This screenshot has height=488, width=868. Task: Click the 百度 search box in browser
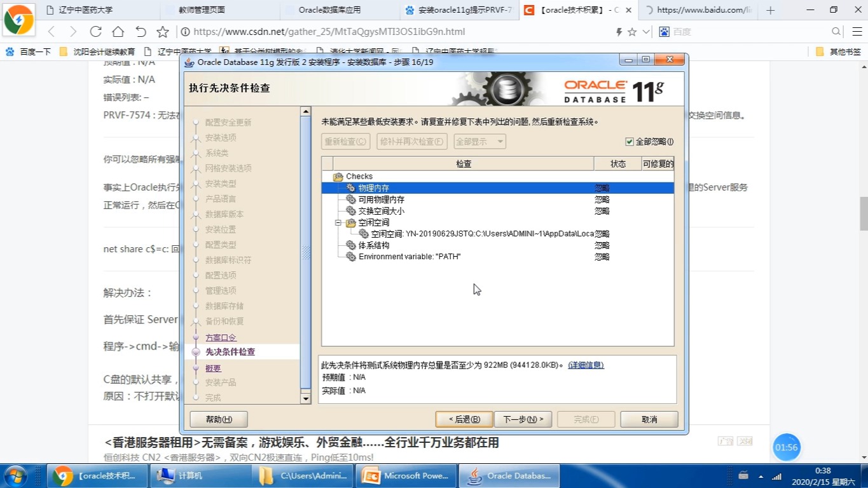[750, 32]
